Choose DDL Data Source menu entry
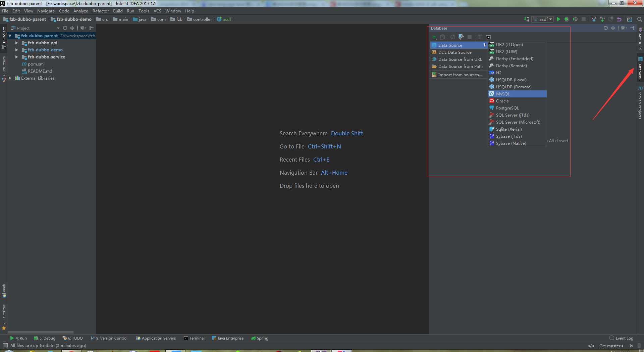Image resolution: width=644 pixels, height=352 pixels. [x=459, y=52]
